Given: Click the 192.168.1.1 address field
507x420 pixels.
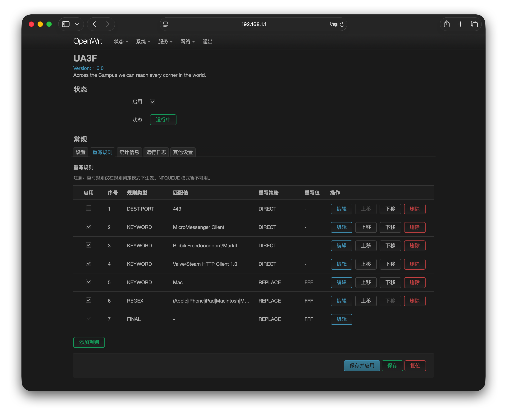Looking at the screenshot, I should click(x=254, y=24).
